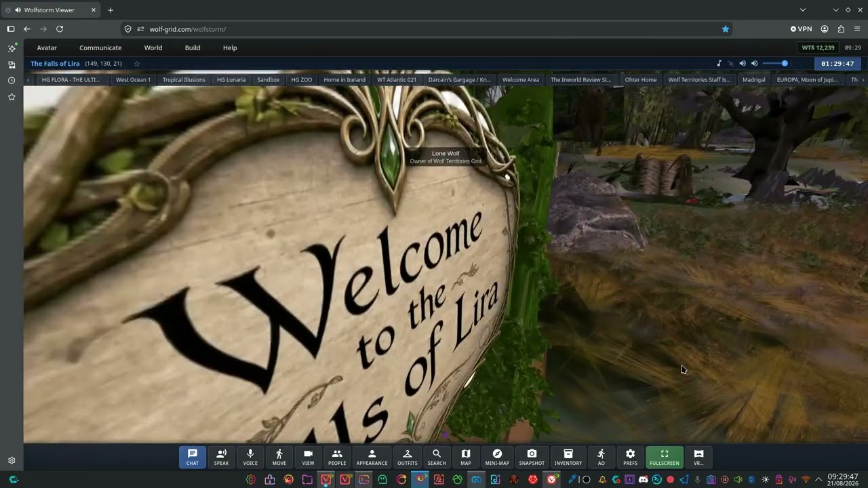Favorite the current location with star
The width and height of the screenshot is (868, 488).
[x=137, y=64]
